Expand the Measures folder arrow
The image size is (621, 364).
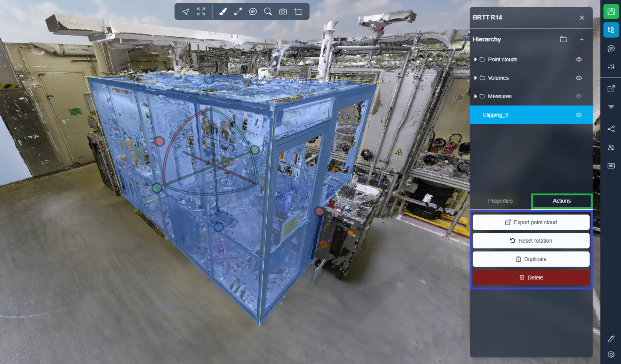point(476,96)
